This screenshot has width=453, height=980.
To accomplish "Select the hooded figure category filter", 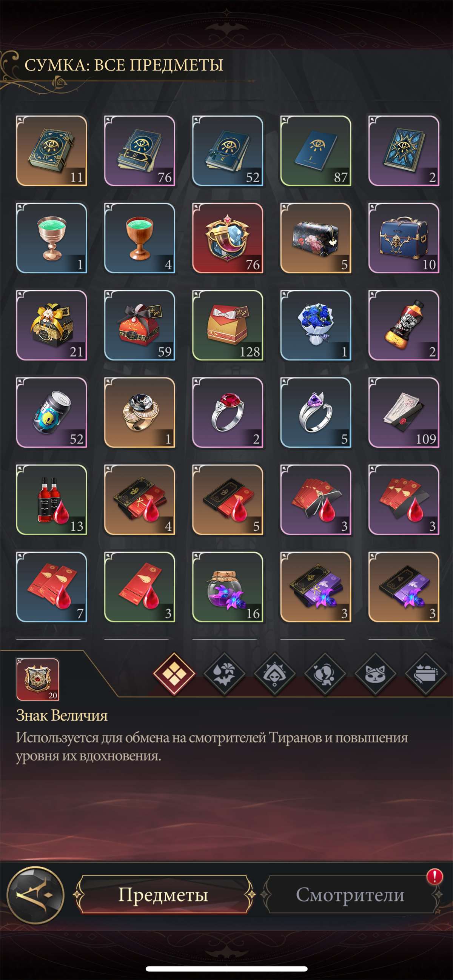I will click(x=274, y=674).
